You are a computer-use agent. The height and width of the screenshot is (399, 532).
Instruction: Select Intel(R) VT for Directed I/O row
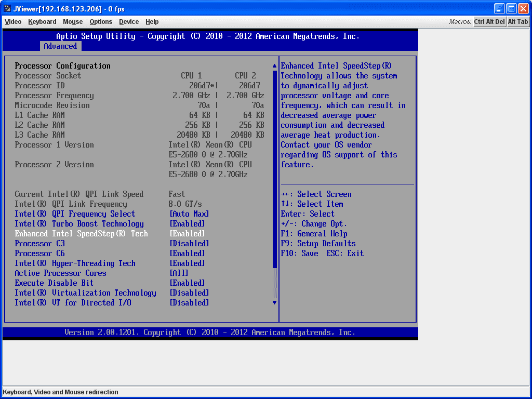[x=73, y=303]
